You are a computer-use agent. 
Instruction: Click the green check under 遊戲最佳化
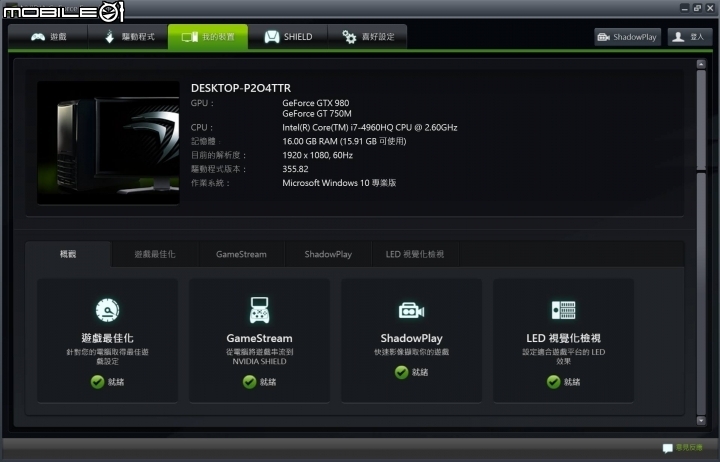point(97,382)
